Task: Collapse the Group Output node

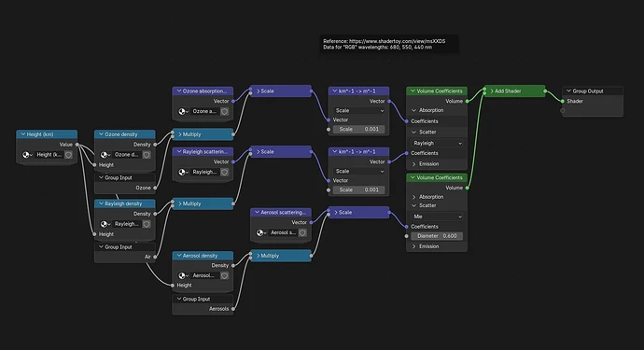Action: click(569, 91)
